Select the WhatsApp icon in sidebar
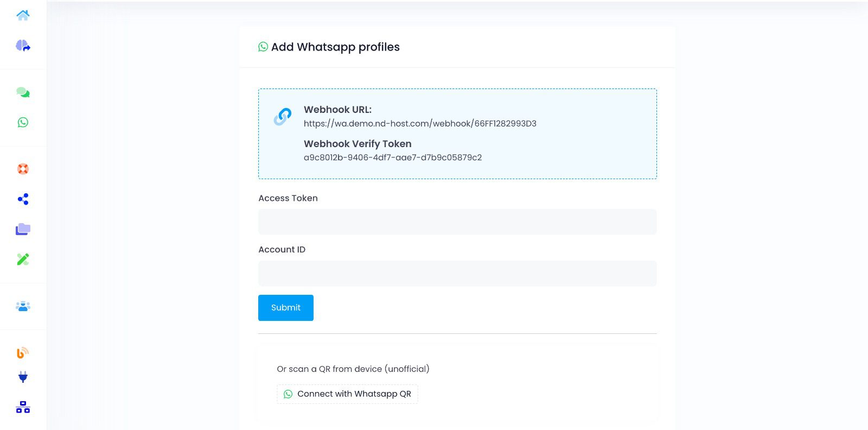The image size is (868, 430). pyautogui.click(x=23, y=123)
